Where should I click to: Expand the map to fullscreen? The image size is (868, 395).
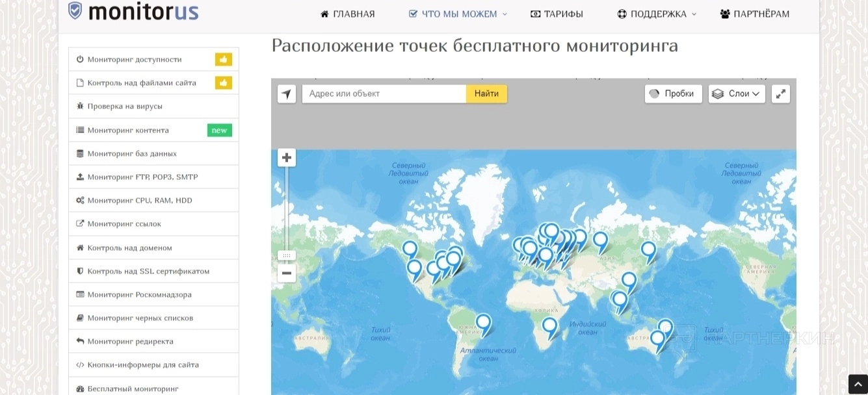(781, 94)
